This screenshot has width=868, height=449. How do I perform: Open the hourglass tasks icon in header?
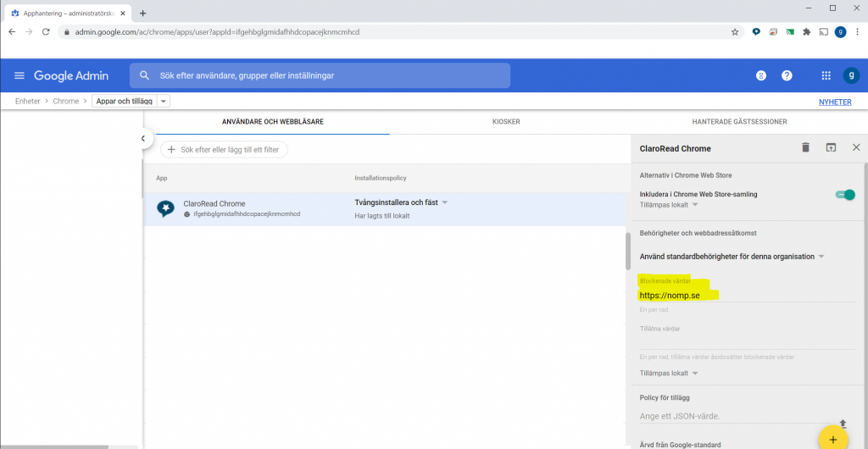pos(761,75)
